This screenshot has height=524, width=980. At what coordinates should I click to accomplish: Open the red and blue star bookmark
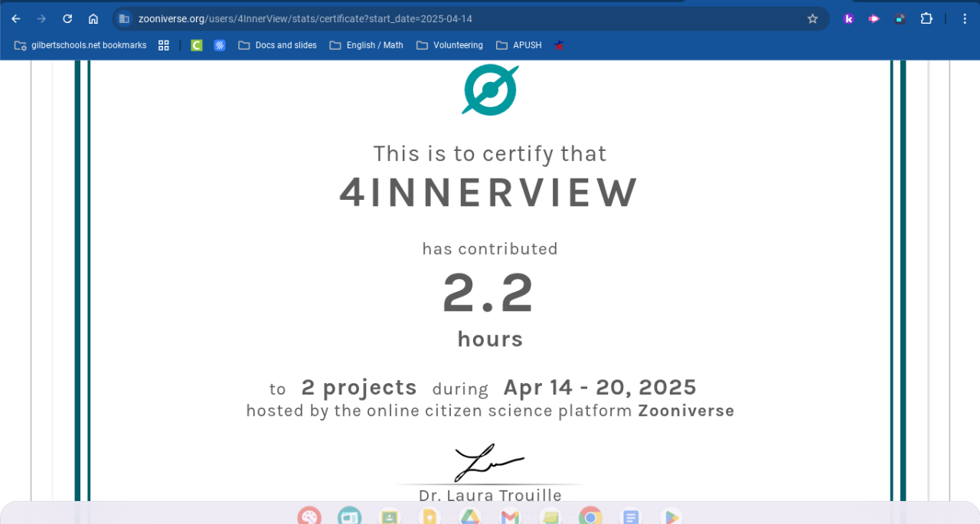(x=560, y=45)
